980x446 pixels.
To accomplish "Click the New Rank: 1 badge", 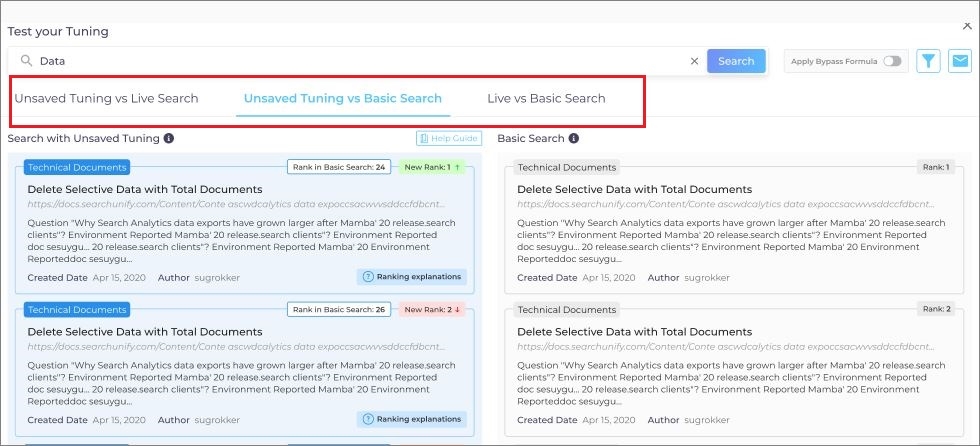I will pos(432,167).
